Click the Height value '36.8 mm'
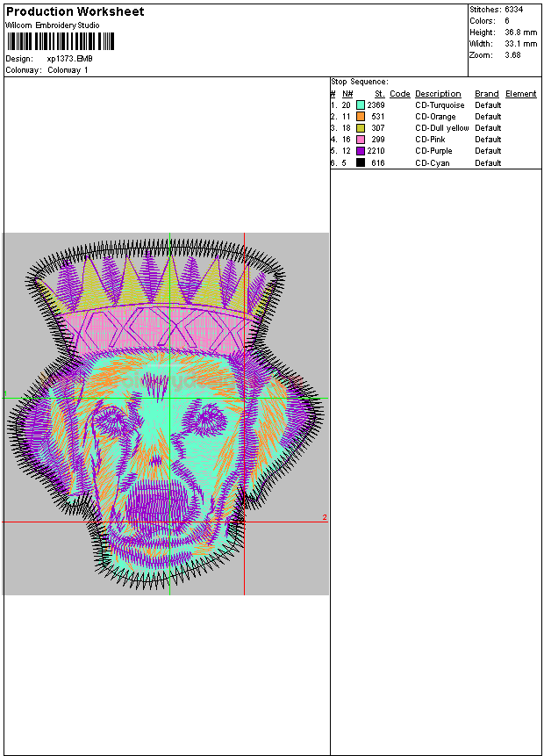 521,32
